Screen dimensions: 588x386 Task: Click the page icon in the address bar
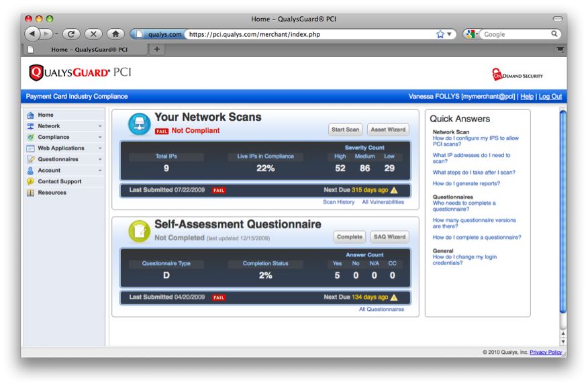[x=139, y=34]
